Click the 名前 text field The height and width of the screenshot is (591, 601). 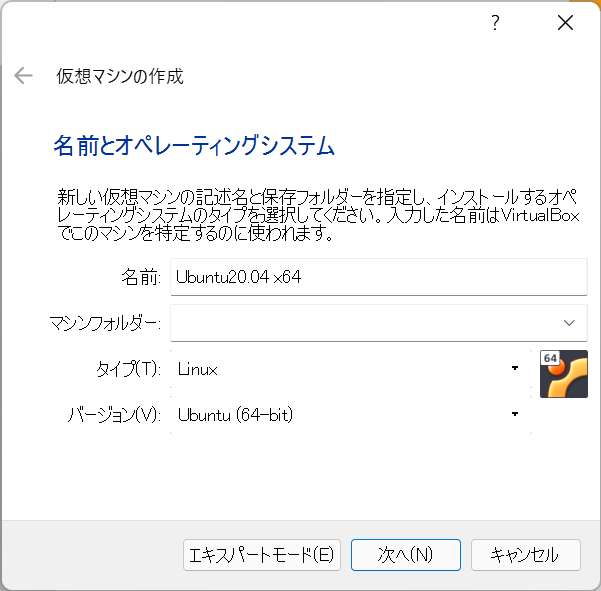point(379,277)
